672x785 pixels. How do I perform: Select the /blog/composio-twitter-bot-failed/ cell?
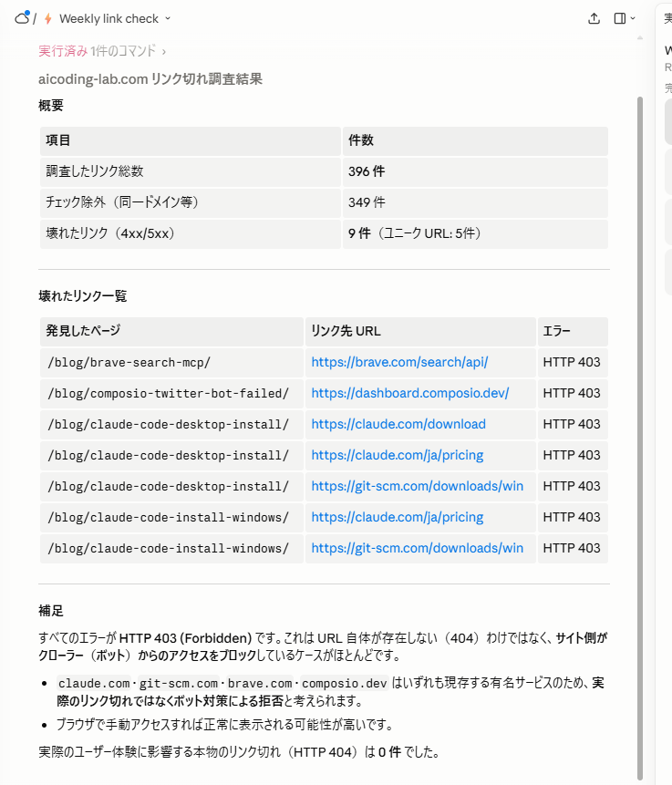[171, 393]
